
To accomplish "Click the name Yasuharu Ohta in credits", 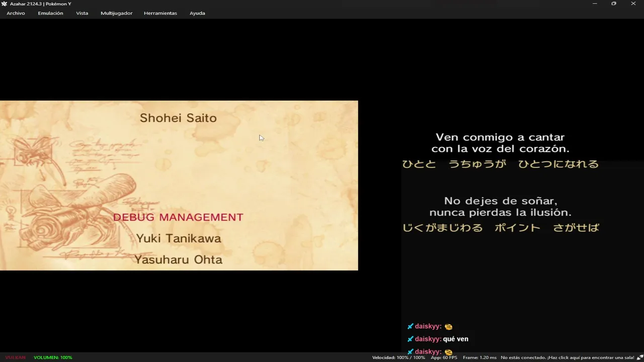I will click(178, 259).
